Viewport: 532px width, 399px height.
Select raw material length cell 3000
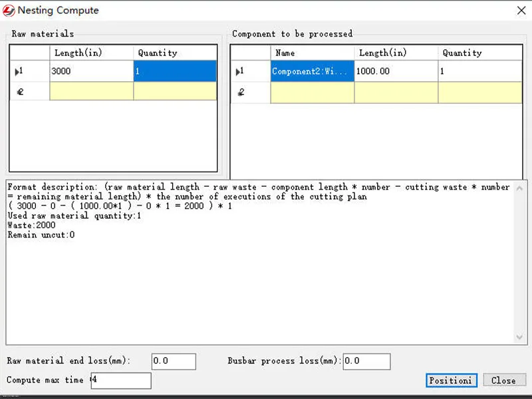91,71
